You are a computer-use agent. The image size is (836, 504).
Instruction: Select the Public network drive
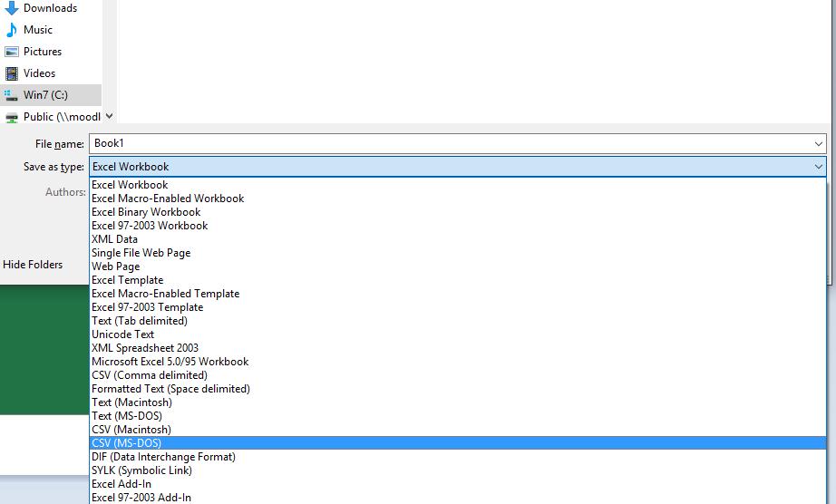pyautogui.click(x=50, y=117)
